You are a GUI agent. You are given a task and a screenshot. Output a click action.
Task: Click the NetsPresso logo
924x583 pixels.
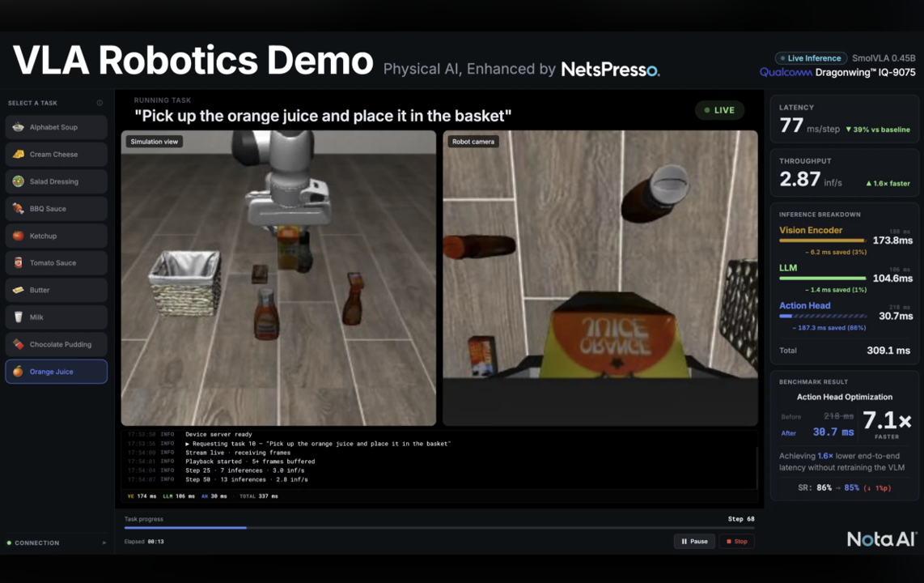pos(611,70)
